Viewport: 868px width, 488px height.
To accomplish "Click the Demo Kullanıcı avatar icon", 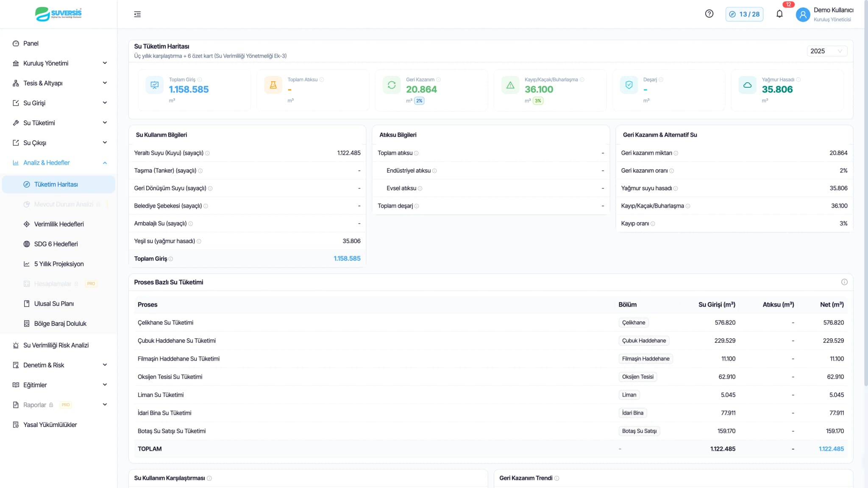I will click(803, 14).
